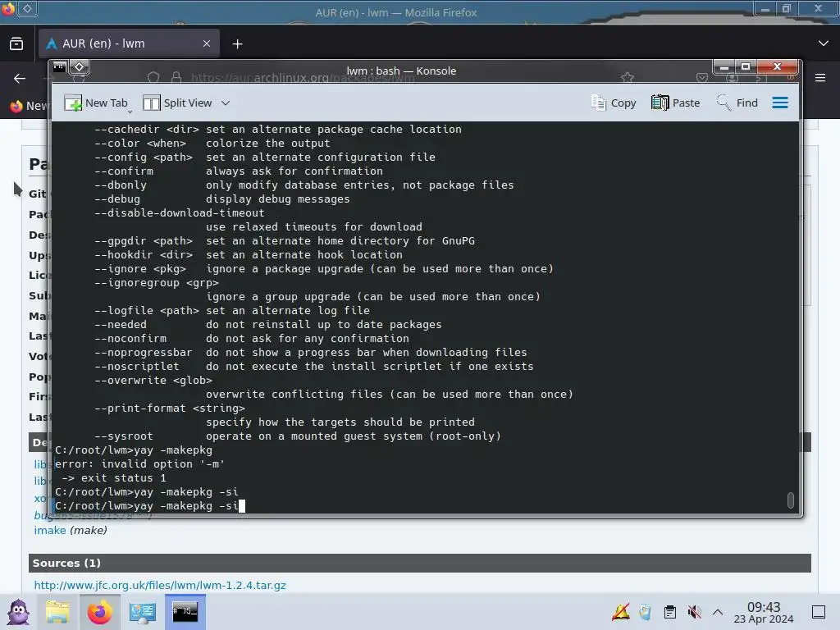Open a new Firefox tab with plus
This screenshot has height=630, width=840.
237,44
